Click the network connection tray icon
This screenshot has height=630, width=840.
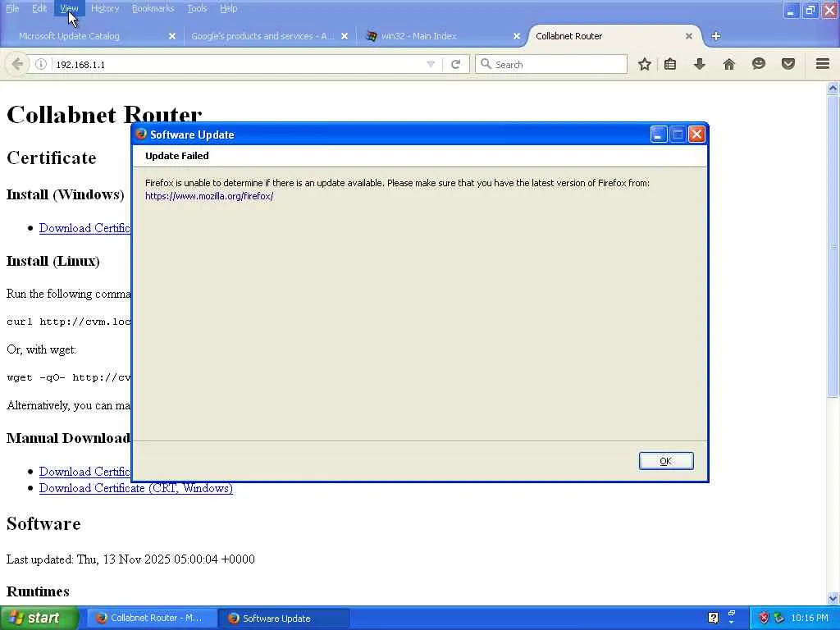[x=779, y=618]
